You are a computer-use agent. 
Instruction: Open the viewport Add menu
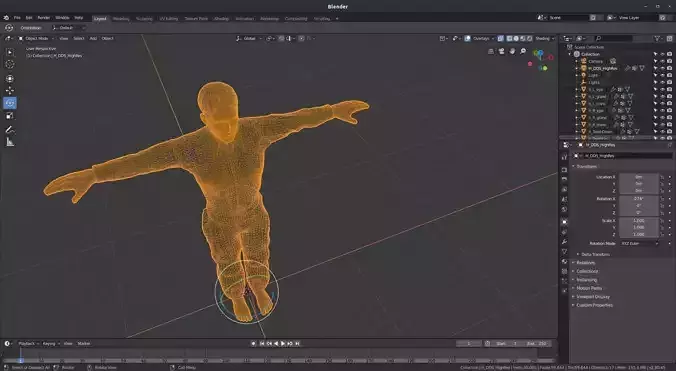click(x=93, y=38)
